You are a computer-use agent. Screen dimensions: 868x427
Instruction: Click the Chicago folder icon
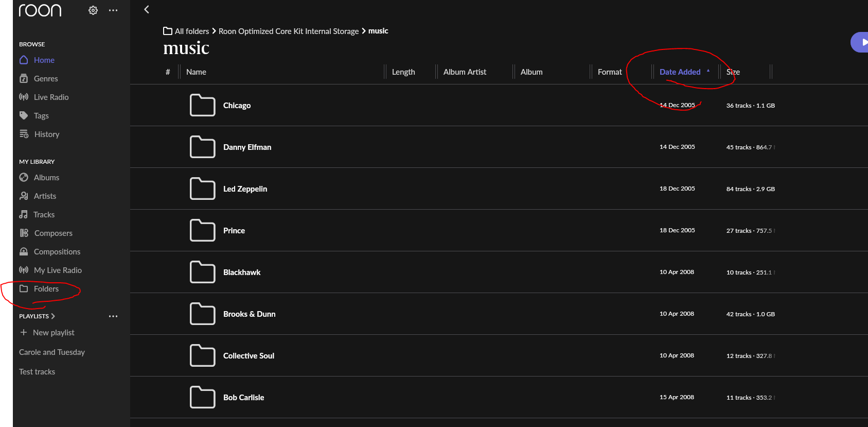(x=203, y=105)
